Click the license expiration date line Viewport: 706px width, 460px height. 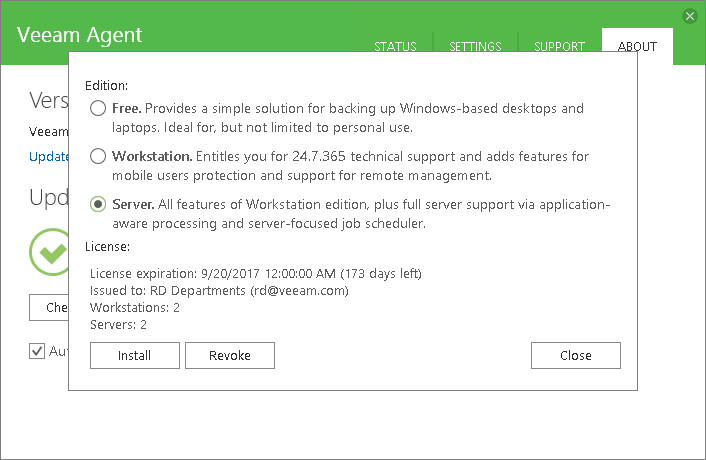(x=256, y=274)
